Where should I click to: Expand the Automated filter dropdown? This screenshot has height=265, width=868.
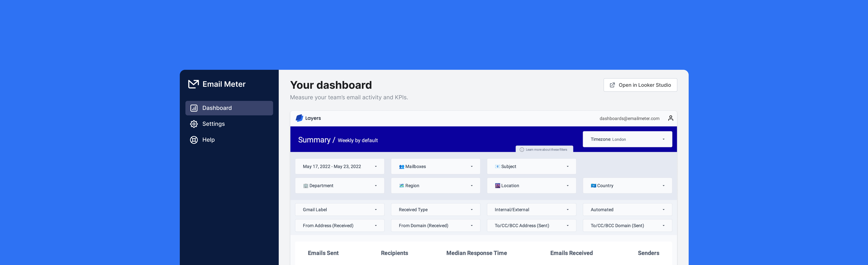point(627,210)
